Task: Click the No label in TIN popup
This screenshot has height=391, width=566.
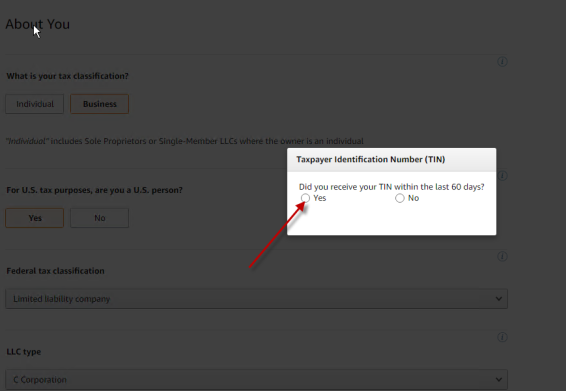Action: point(413,198)
